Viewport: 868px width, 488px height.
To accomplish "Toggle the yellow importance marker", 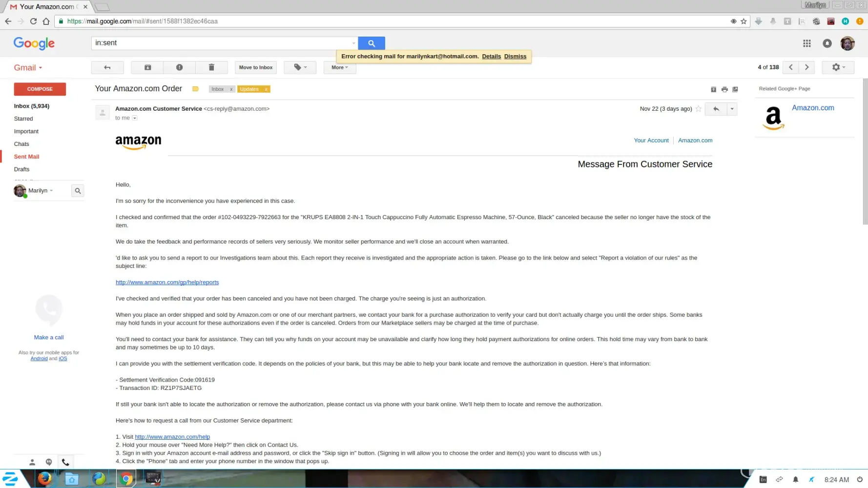I will pos(195,89).
